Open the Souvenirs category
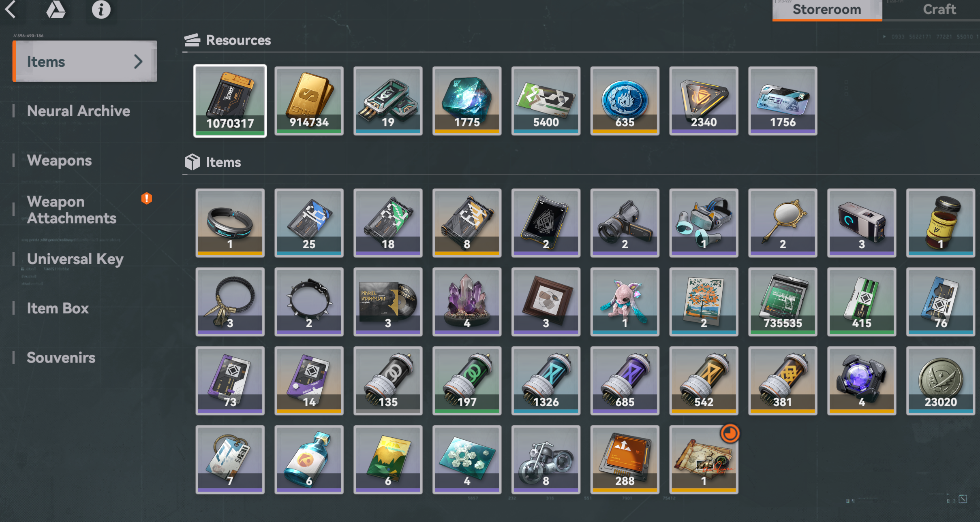 point(61,358)
